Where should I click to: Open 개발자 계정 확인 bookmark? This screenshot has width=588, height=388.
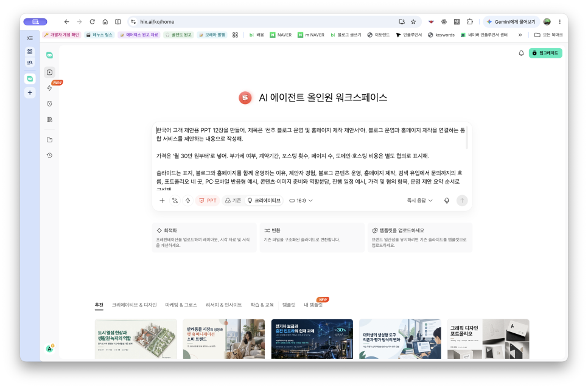(x=61, y=35)
